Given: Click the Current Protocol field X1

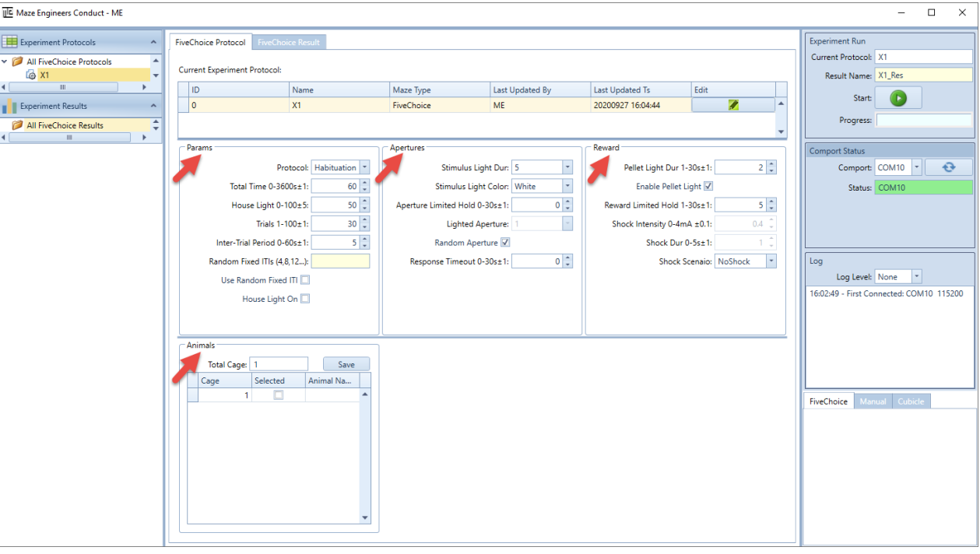Looking at the screenshot, I should point(924,57).
